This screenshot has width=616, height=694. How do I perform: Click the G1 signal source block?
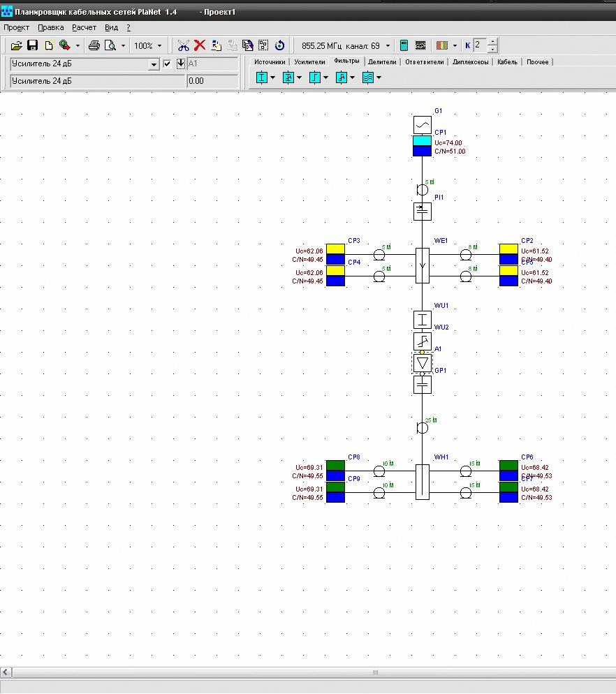(423, 125)
